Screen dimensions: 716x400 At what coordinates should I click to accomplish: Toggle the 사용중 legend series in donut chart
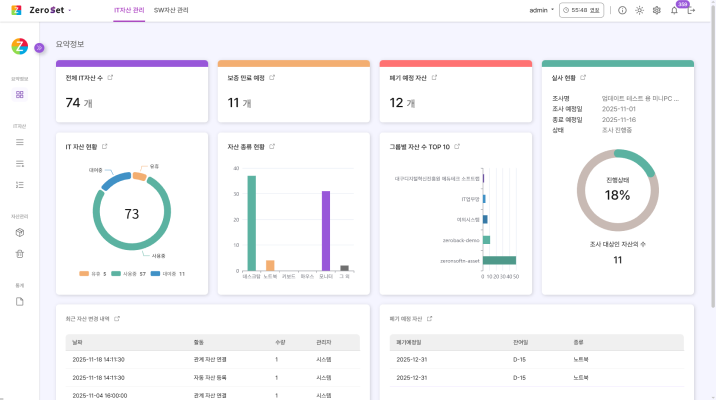(128, 273)
